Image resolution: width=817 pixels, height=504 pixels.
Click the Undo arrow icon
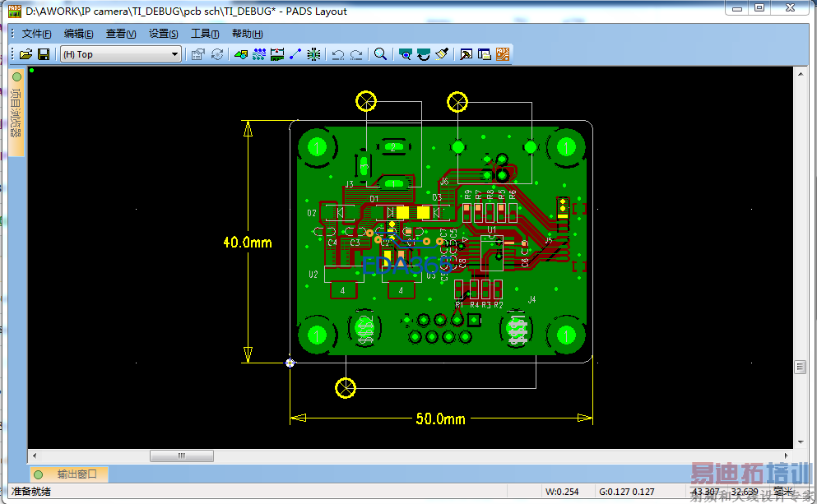[337, 54]
